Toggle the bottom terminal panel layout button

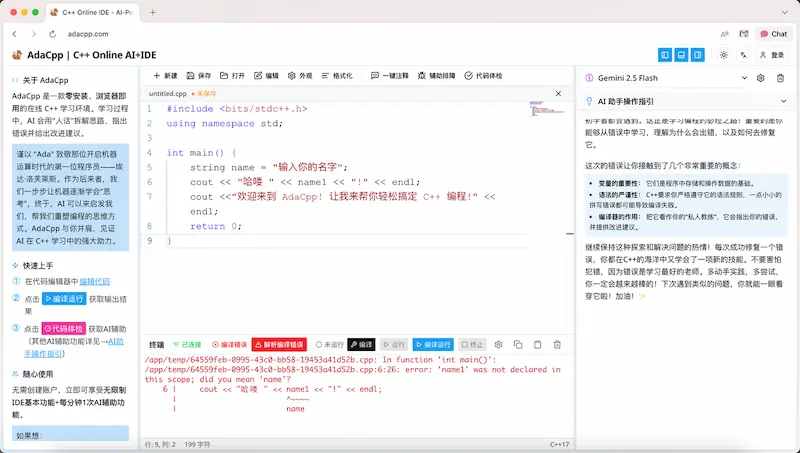pyautogui.click(x=681, y=55)
